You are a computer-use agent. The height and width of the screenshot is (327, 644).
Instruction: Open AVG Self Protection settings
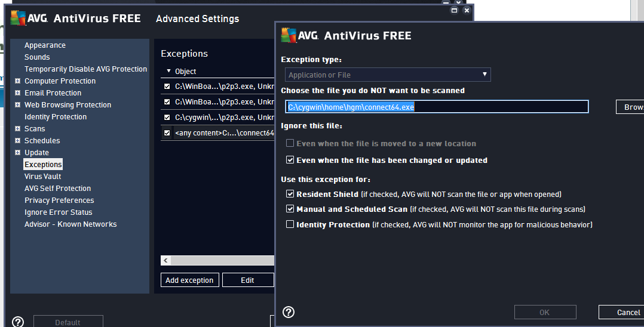point(57,189)
